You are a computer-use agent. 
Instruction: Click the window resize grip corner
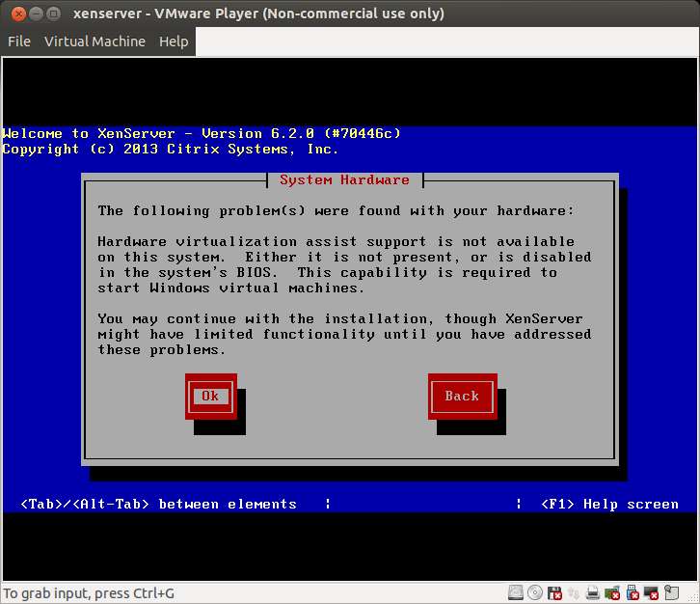[693, 598]
